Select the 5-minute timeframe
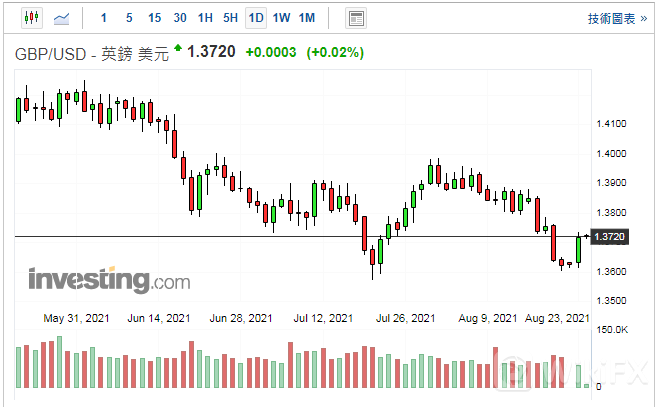 pos(128,18)
